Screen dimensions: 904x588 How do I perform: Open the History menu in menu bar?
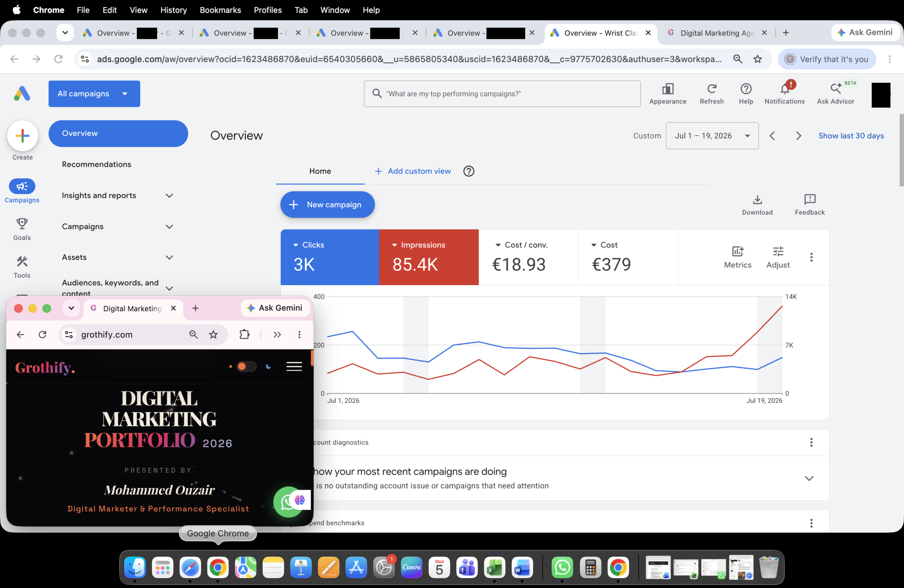174,10
